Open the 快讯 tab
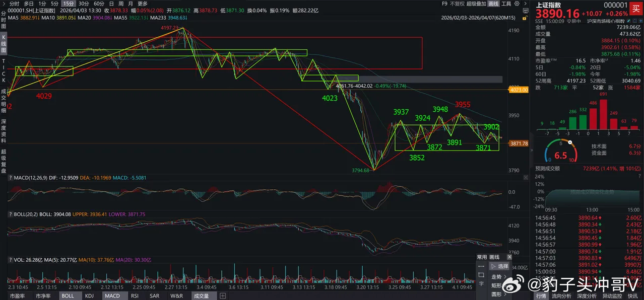Screen dimensions: 644x300 click(632, 296)
